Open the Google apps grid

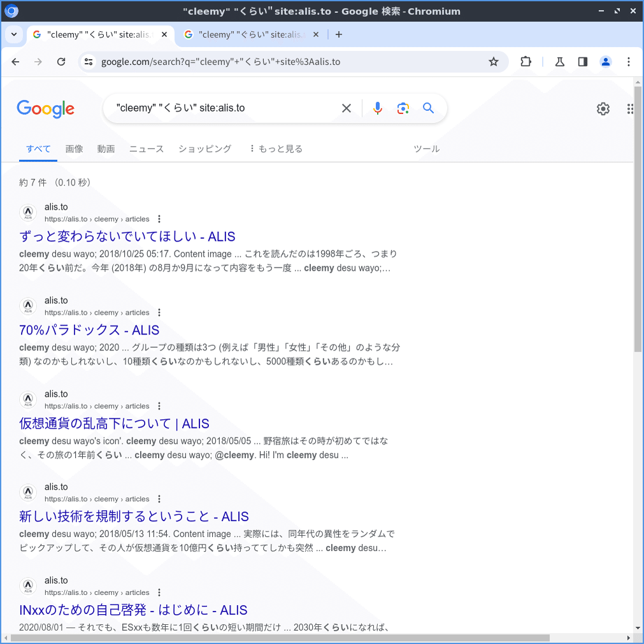click(630, 109)
